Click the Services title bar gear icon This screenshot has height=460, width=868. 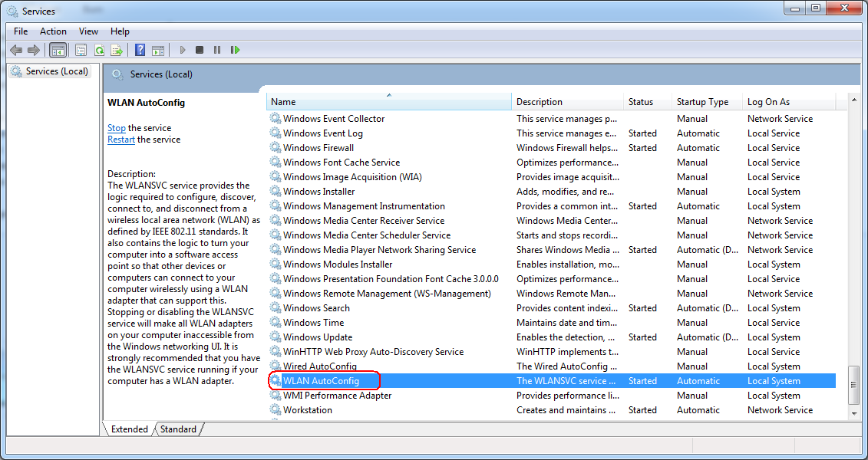coord(12,11)
